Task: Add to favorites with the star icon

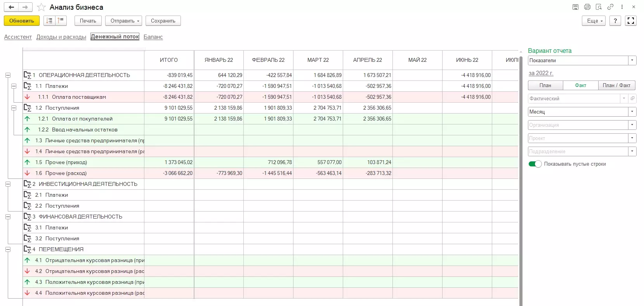Action: point(42,7)
